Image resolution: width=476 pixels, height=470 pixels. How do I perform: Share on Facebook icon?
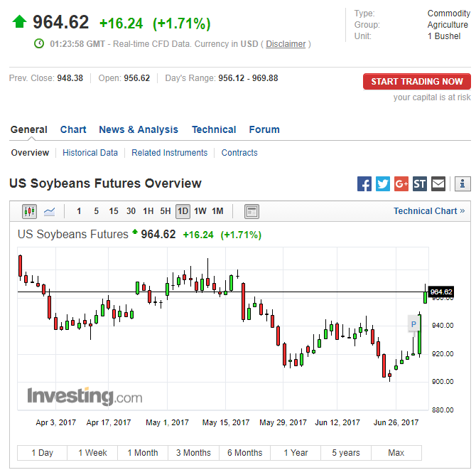pos(364,184)
